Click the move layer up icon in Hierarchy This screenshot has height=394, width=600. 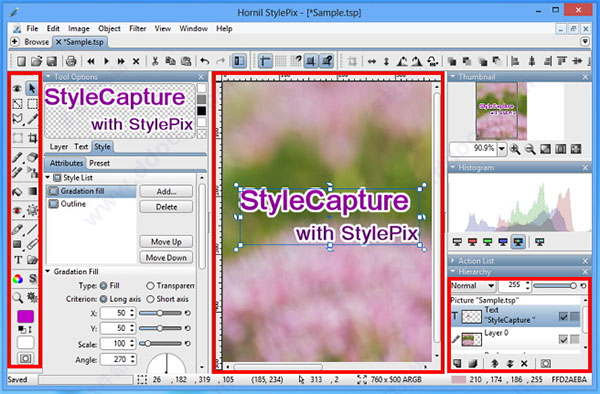tap(494, 363)
